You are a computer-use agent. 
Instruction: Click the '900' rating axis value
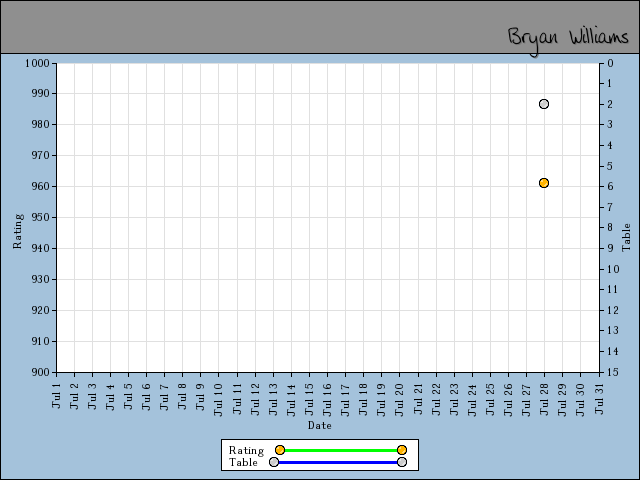40,372
